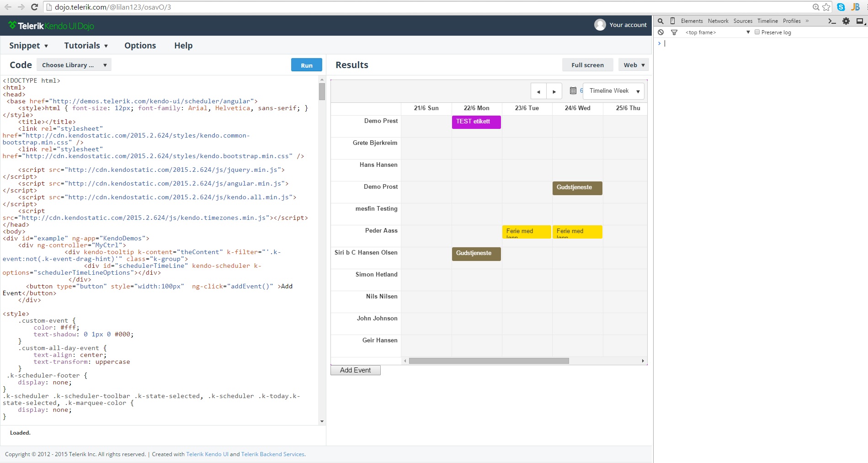This screenshot has width=868, height=463.
Task: Enable the Preserve log checkbox
Action: tap(757, 32)
